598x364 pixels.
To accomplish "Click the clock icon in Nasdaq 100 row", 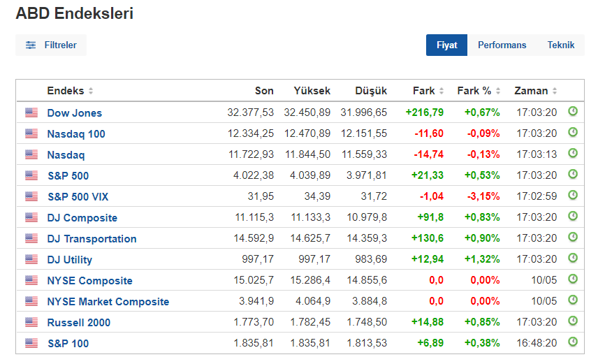I will coord(573,133).
